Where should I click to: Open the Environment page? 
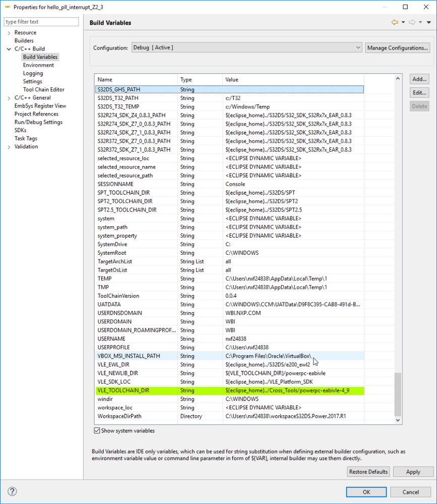click(x=38, y=65)
